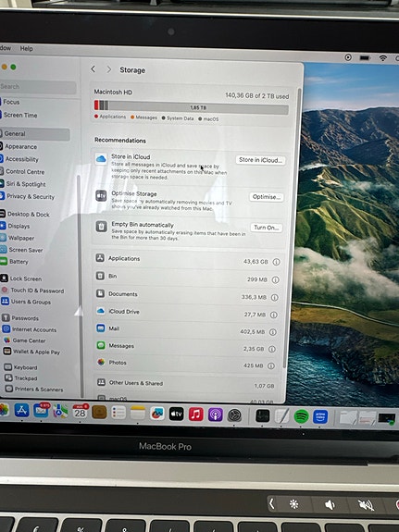Go forward with the right chevron
Viewport: 399px width, 532px height.
tap(108, 69)
